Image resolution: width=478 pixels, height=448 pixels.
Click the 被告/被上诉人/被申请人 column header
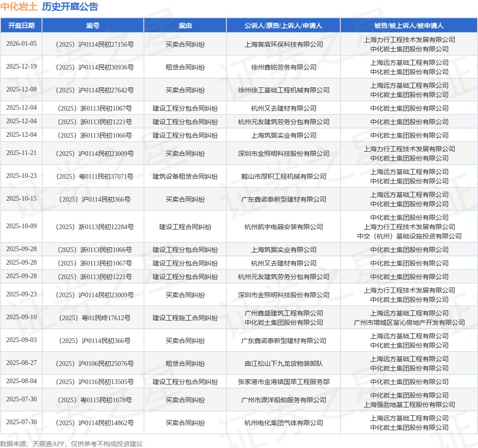409,26
